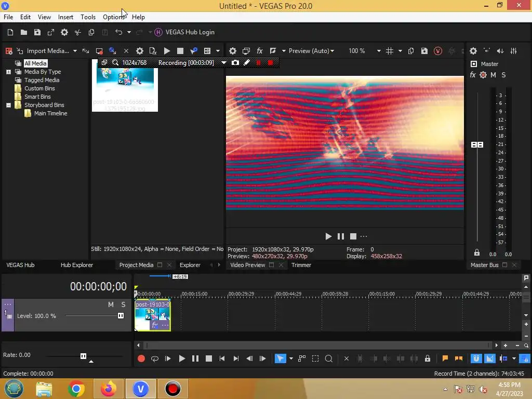
Task: Mute the Master bus
Action: (493, 75)
